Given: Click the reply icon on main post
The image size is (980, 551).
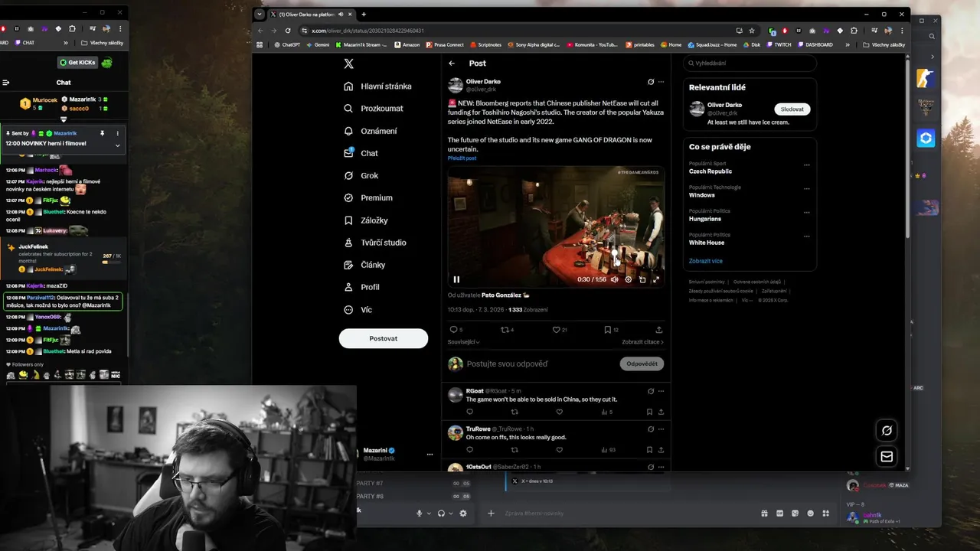Looking at the screenshot, I should (453, 330).
